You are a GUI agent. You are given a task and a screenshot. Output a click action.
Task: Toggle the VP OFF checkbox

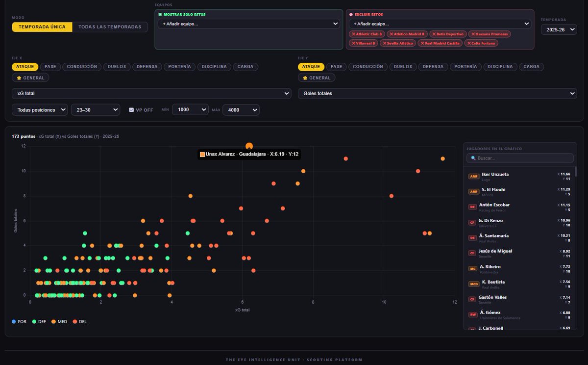pyautogui.click(x=131, y=110)
